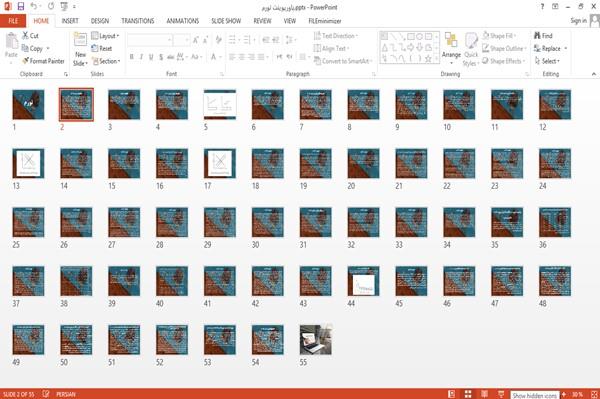Click Normal view icon in status bar

(452, 394)
